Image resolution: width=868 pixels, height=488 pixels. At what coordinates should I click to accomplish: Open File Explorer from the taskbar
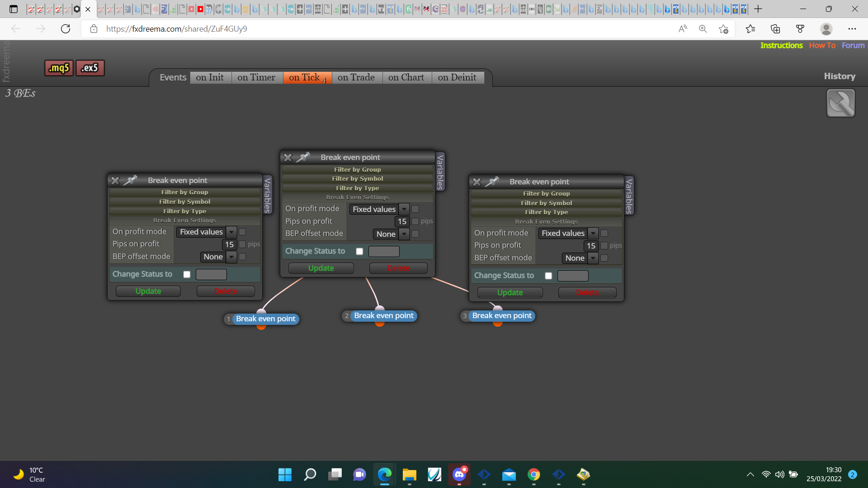pyautogui.click(x=410, y=474)
